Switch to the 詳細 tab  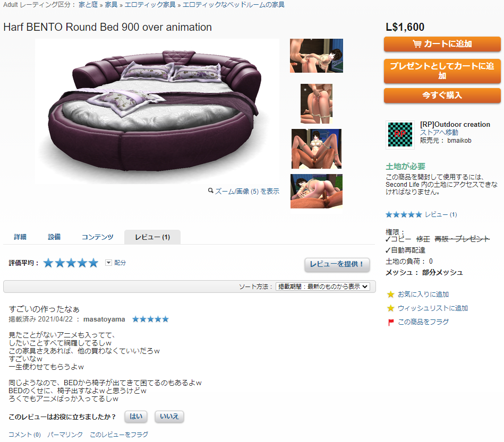(20, 237)
